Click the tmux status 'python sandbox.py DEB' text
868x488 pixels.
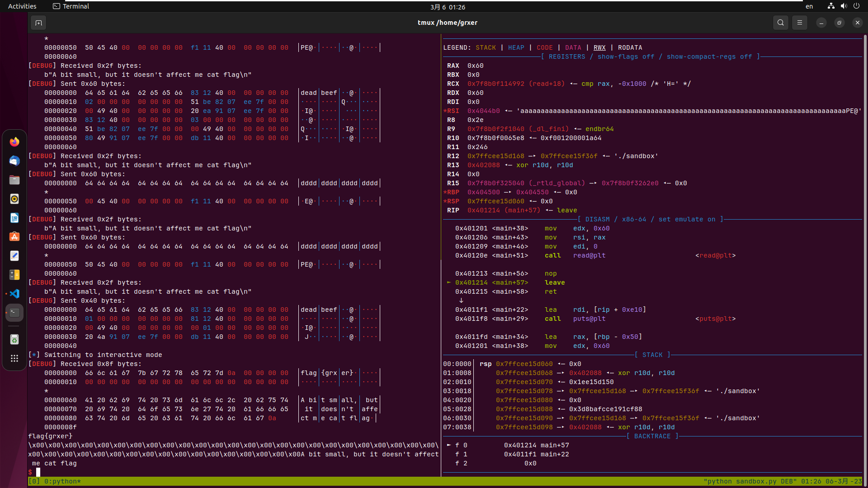coord(750,481)
